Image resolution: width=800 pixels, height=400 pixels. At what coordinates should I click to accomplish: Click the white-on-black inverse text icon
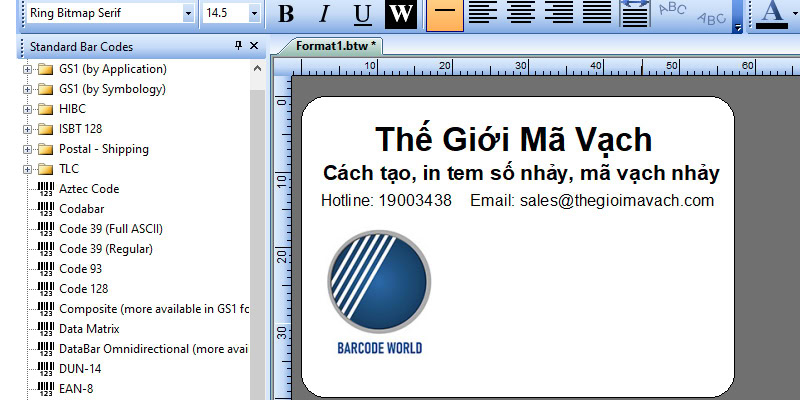point(401,14)
